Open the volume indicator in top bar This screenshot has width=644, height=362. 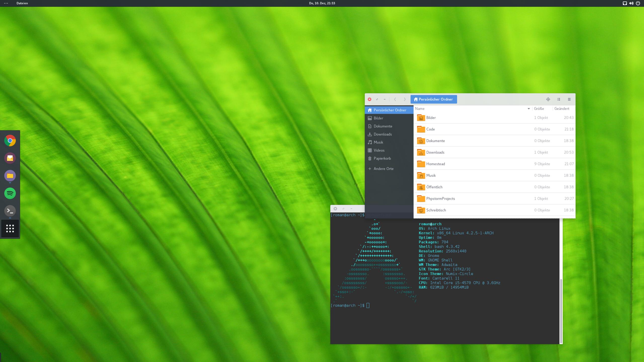point(631,3)
